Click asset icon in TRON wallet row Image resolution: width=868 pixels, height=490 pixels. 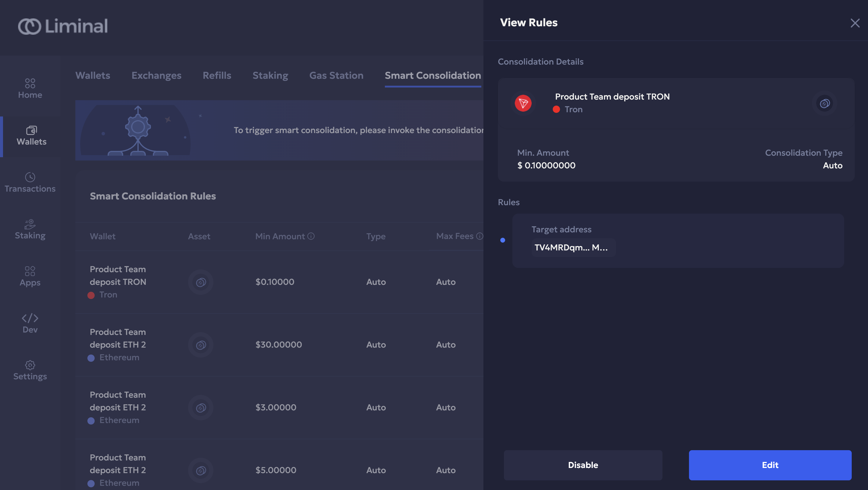[x=201, y=282]
